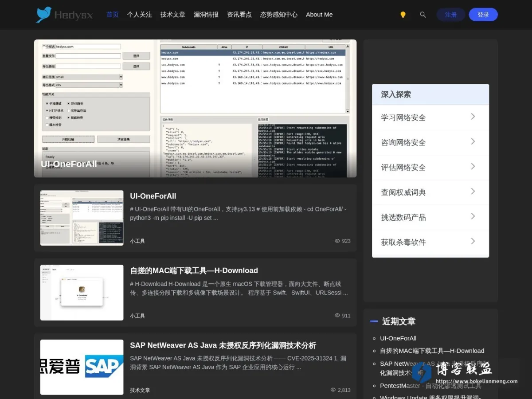Expand the 获取杀毒软件 chevron
532x399 pixels.
tap(473, 241)
